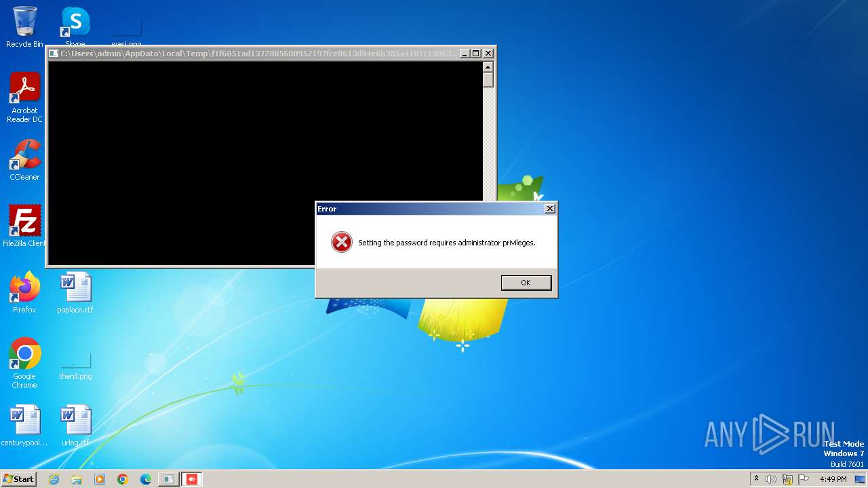The height and width of the screenshot is (488, 868).
Task: Click the error message about administrator privileges
Action: [447, 243]
